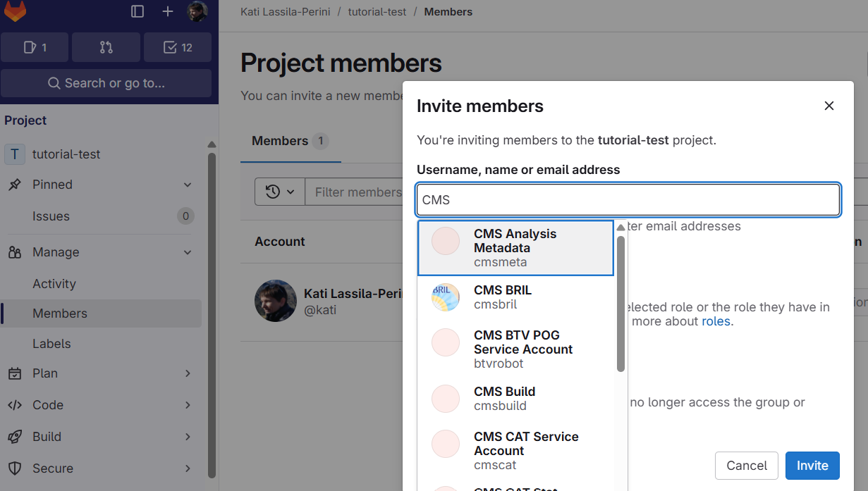
Task: Click the Build rocket icon
Action: tap(14, 437)
